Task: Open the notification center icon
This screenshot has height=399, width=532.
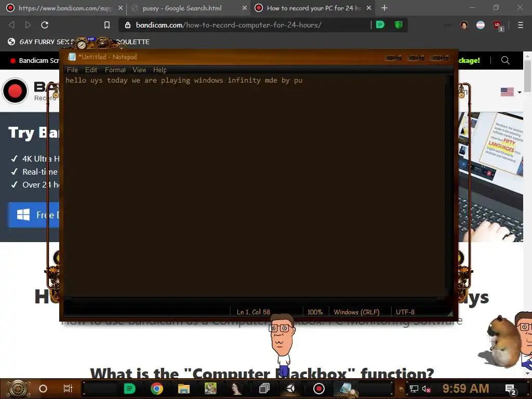Action: click(x=511, y=390)
